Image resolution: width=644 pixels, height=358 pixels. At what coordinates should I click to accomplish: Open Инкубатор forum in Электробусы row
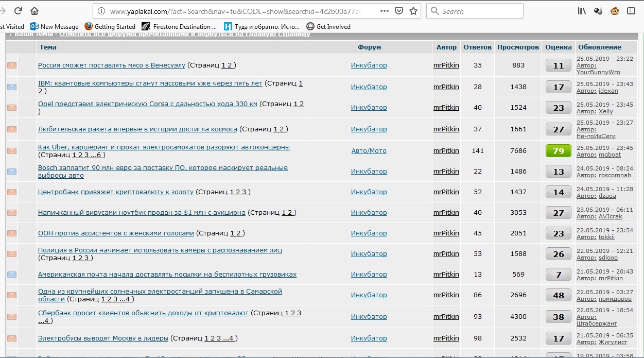[369, 338]
